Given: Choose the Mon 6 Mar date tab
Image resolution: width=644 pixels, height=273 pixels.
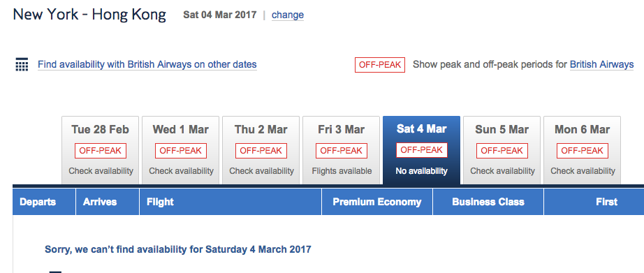Looking at the screenshot, I should 583,150.
